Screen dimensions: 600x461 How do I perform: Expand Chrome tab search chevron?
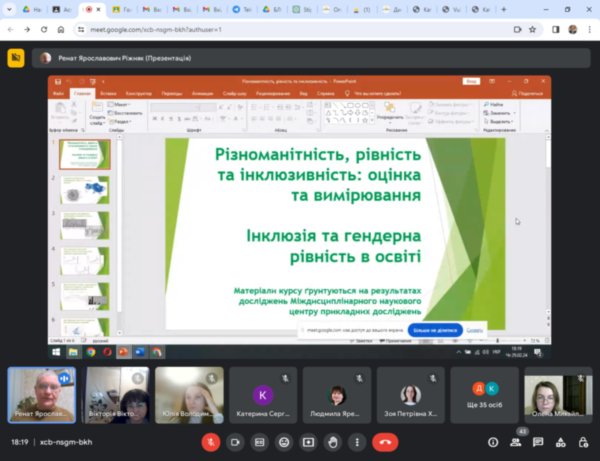[x=10, y=9]
